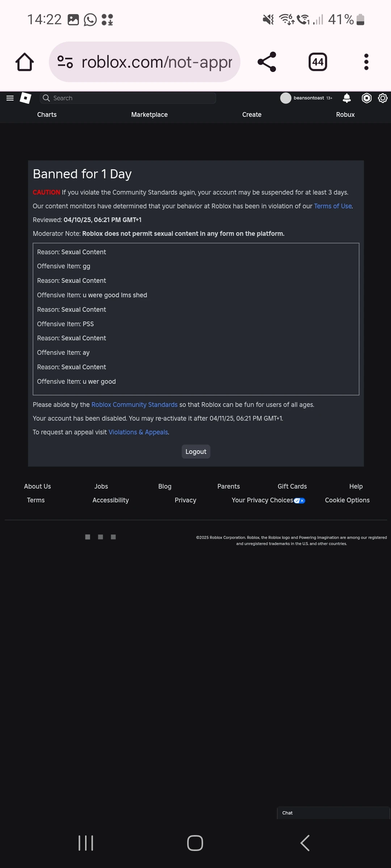The image size is (391, 868).
Task: View Cookie Options in the footer
Action: pos(347,500)
